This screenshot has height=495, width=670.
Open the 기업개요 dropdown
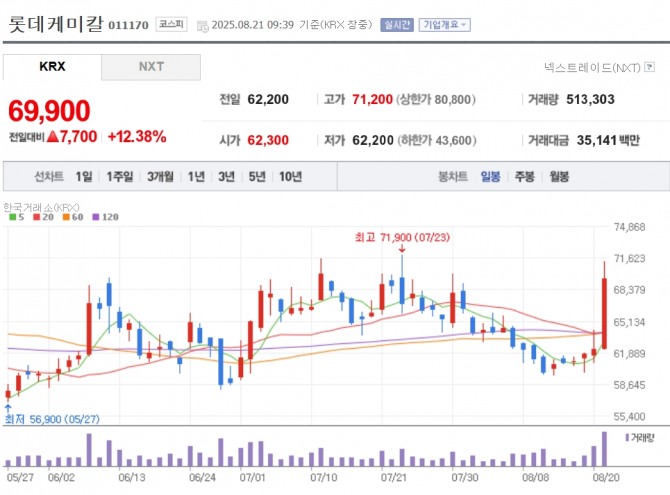point(444,25)
